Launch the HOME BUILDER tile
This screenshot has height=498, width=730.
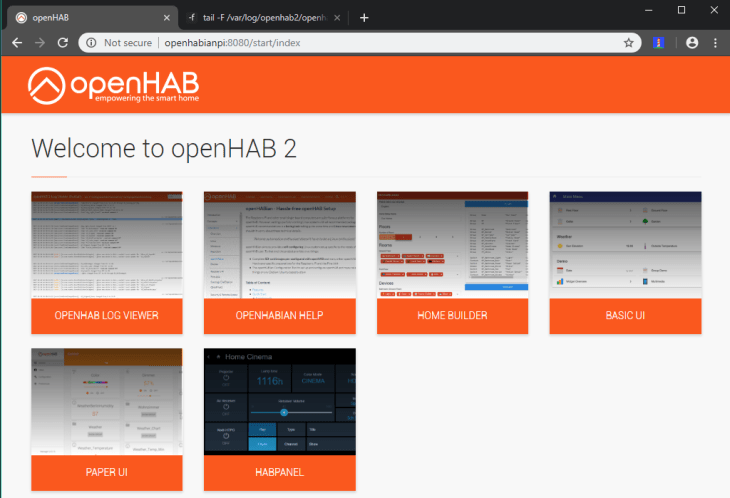452,316
